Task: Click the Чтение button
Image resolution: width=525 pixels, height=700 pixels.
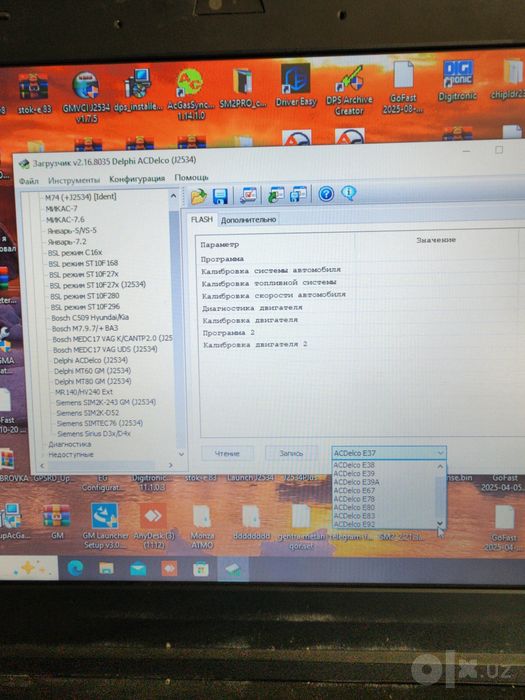Action: (x=227, y=454)
